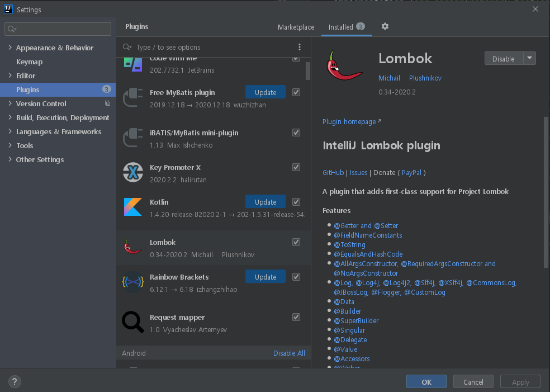This screenshot has height=392, width=550.
Task: Update the Rainbow Brackets plugin
Action: tap(265, 277)
